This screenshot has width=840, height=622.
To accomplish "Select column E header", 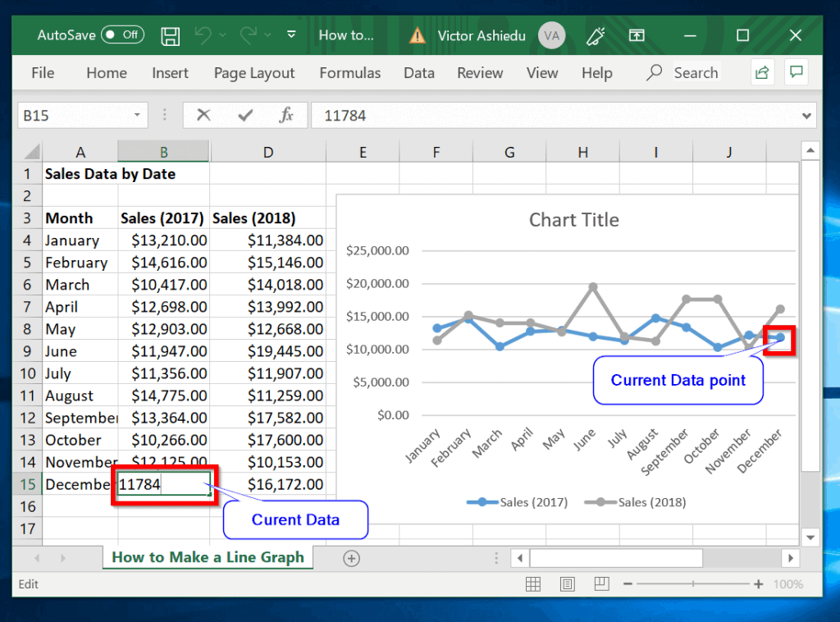I will pos(363,152).
